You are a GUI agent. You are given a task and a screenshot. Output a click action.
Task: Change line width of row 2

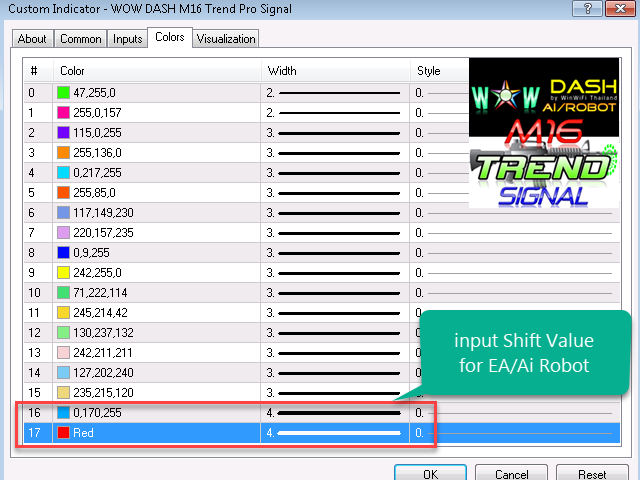point(335,133)
